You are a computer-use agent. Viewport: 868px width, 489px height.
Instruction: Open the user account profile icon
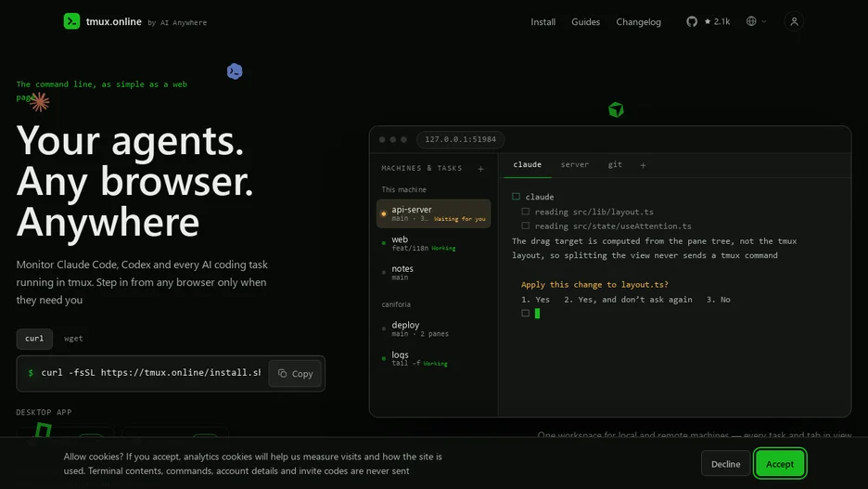794,21
